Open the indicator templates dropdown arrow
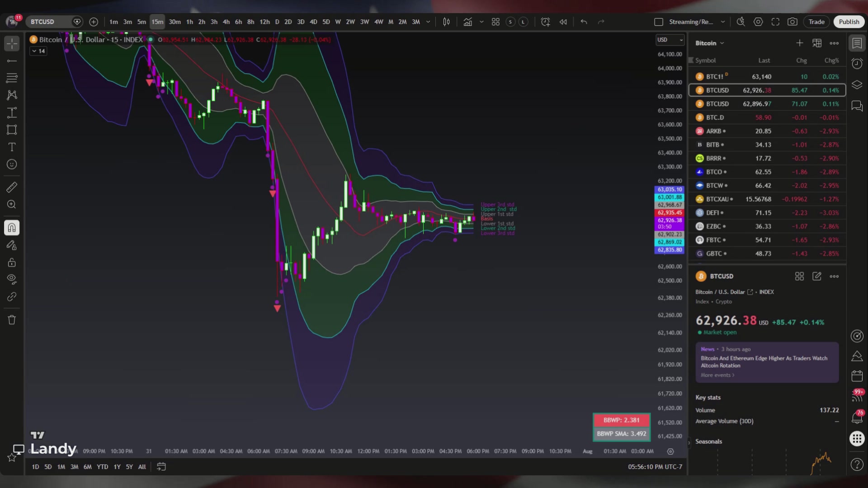Image resolution: width=868 pixels, height=488 pixels. tap(481, 22)
